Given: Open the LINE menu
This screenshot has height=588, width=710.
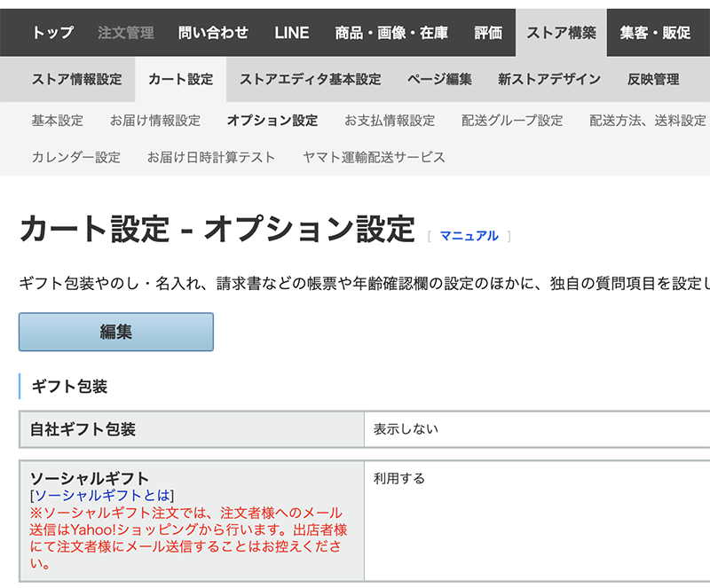Looking at the screenshot, I should 292,33.
